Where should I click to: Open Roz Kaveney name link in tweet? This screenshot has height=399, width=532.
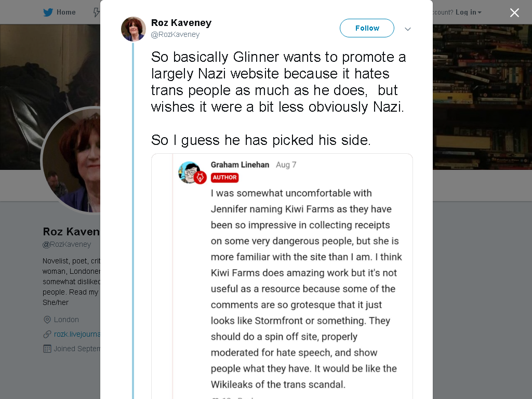point(181,23)
